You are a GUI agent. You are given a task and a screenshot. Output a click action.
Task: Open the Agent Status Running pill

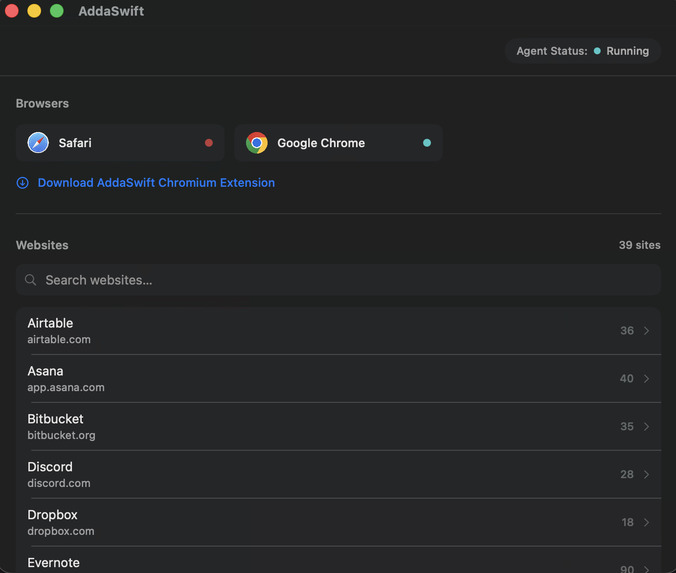(x=583, y=51)
